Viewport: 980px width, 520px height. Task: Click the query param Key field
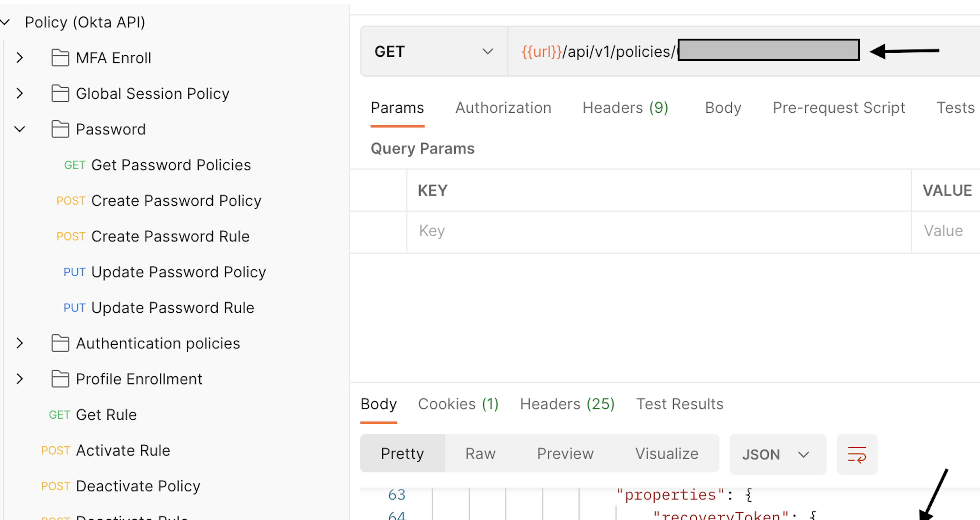(659, 231)
